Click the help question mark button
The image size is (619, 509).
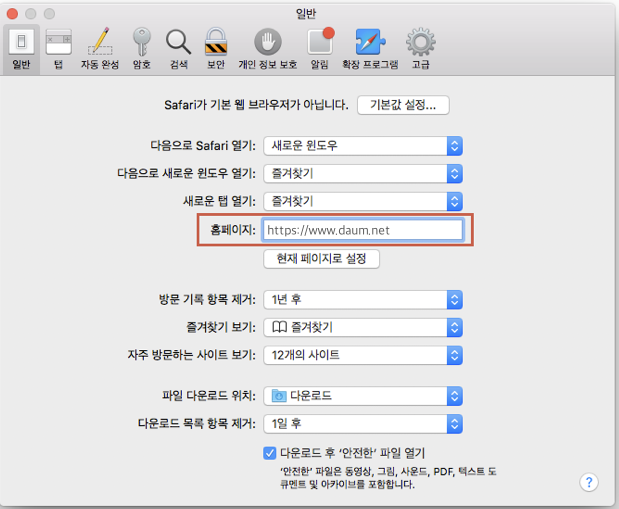pos(589,482)
